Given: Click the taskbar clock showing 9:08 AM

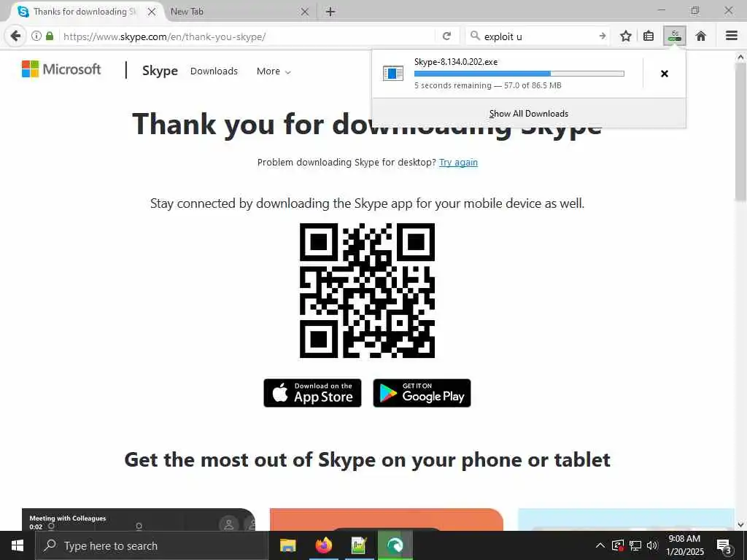Looking at the screenshot, I should [x=684, y=545].
